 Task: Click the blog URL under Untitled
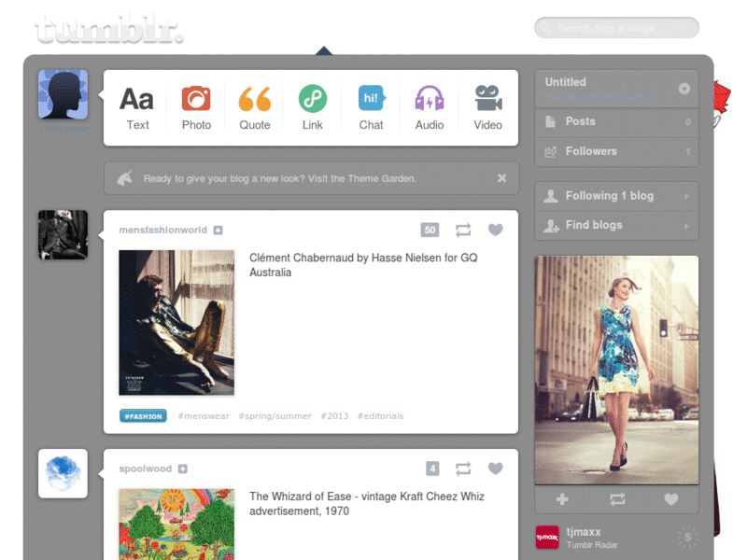click(x=602, y=97)
